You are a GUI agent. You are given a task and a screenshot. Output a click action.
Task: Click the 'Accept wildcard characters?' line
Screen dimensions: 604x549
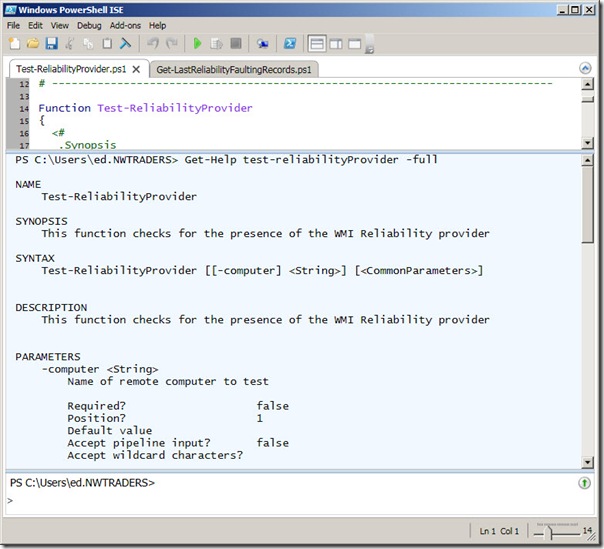tap(155, 455)
